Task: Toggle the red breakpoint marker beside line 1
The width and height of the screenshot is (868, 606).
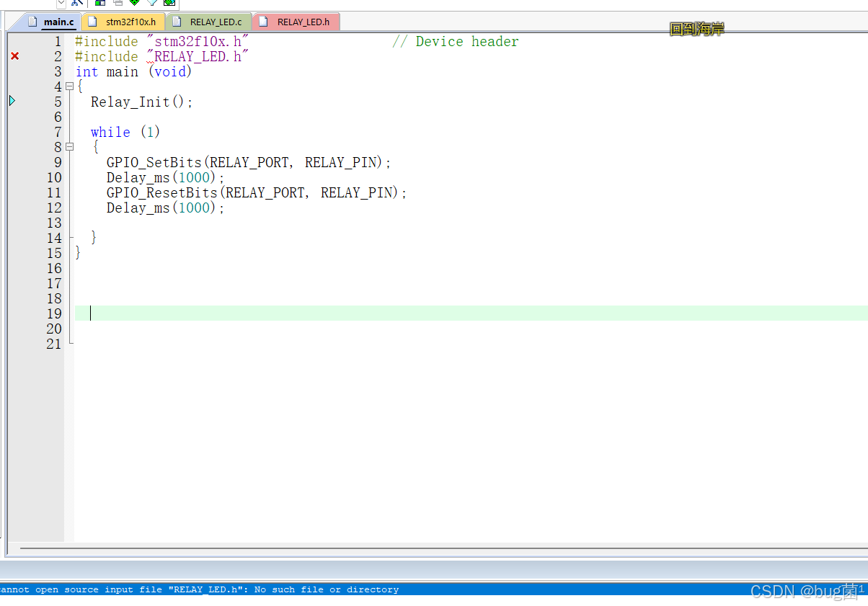Action: [14, 55]
